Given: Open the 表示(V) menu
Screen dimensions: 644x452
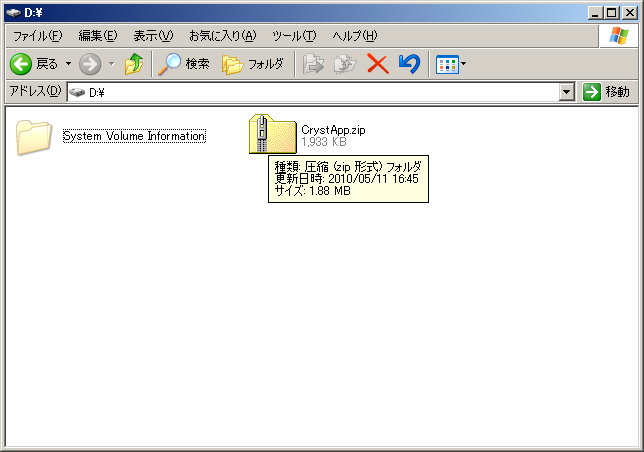Looking at the screenshot, I should tap(153, 36).
